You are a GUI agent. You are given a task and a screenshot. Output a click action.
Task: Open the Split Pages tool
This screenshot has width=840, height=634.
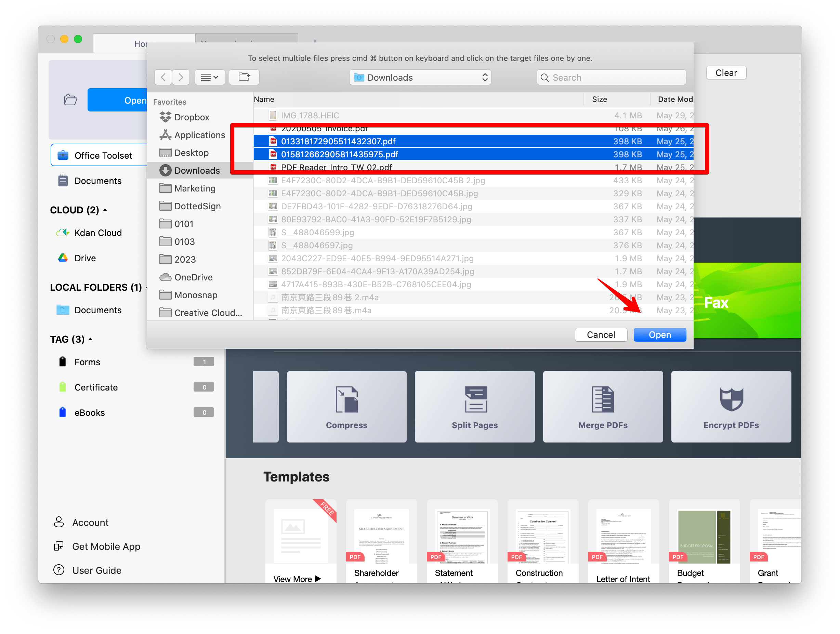474,406
